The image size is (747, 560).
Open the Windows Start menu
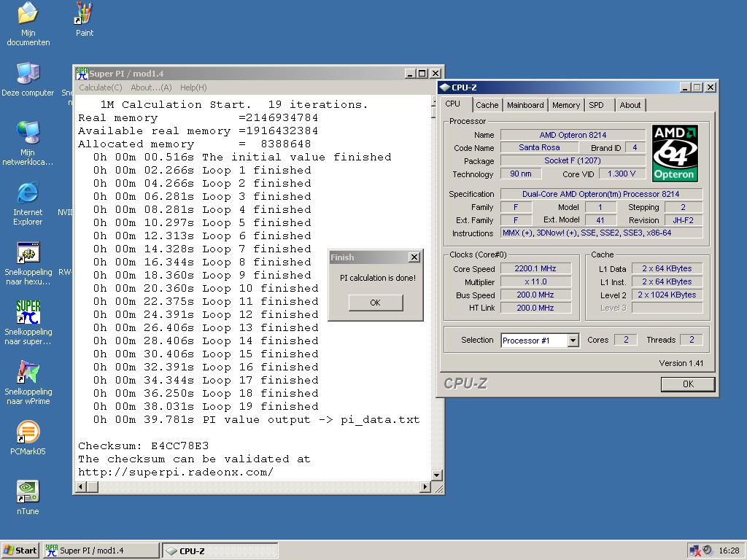point(20,551)
